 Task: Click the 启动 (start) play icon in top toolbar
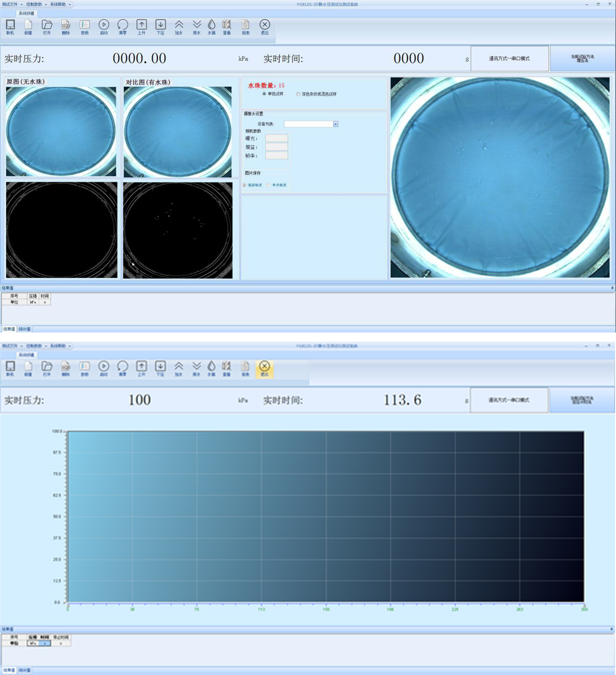click(x=103, y=27)
